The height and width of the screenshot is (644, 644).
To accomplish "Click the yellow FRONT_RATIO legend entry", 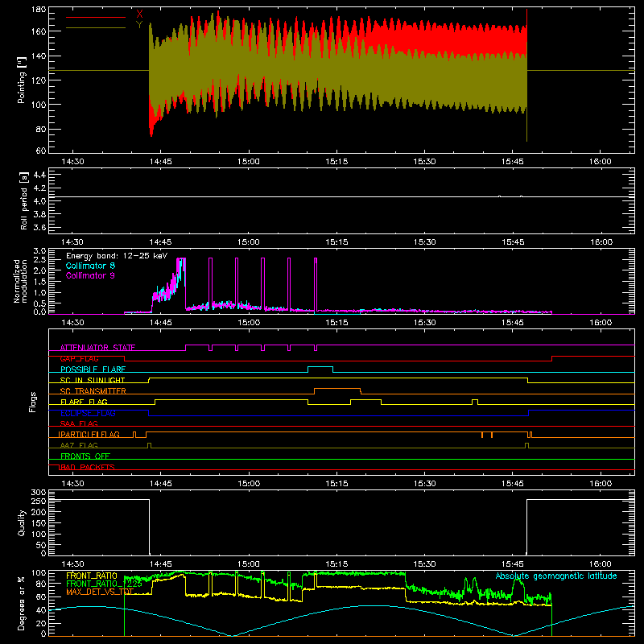I will point(92,576).
